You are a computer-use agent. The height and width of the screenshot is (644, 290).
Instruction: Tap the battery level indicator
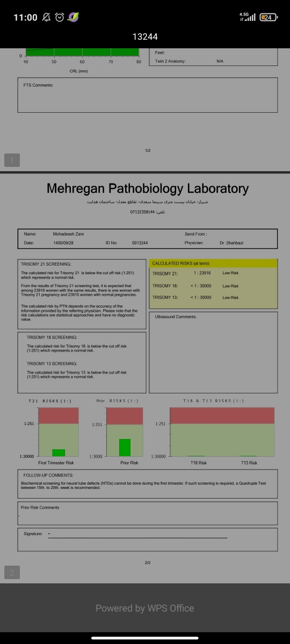(x=267, y=17)
